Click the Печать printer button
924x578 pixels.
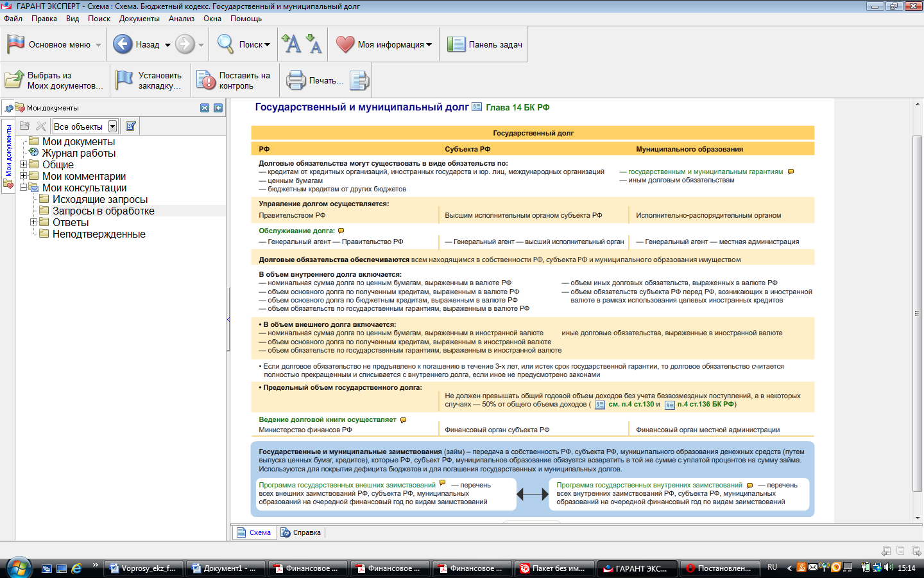coord(314,80)
